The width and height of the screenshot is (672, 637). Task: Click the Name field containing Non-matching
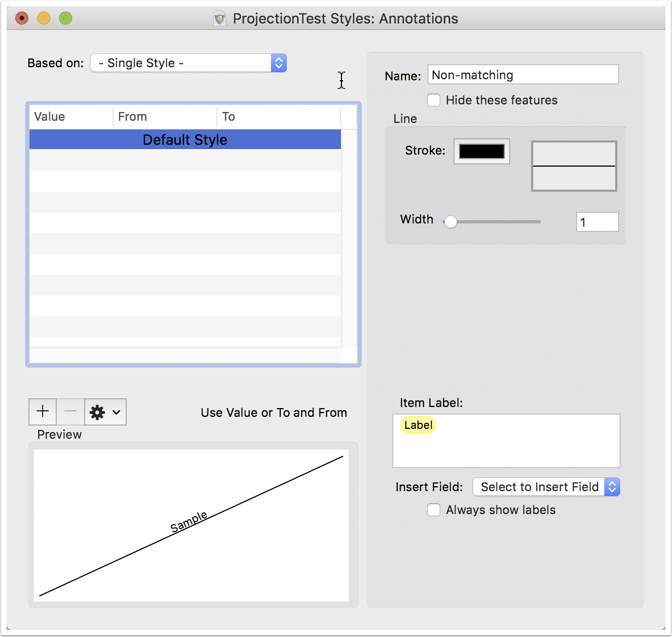coord(523,75)
